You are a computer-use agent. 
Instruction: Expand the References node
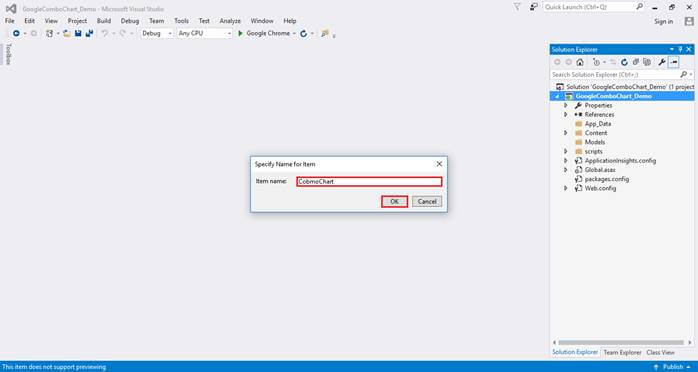[x=566, y=115]
